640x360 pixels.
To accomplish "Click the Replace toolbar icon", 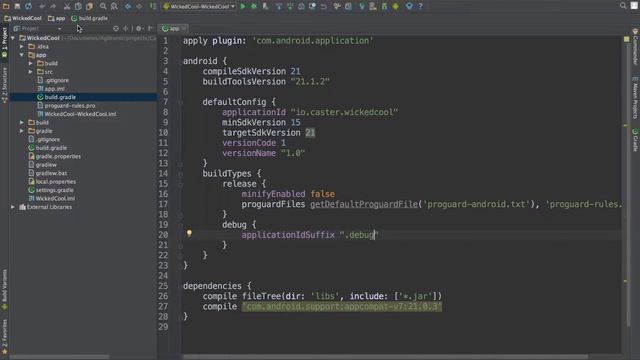I will click(x=114, y=6).
